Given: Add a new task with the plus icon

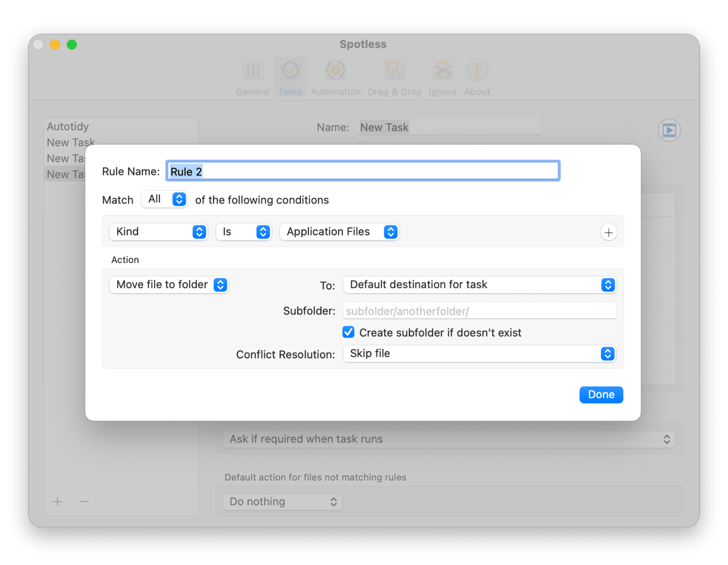Looking at the screenshot, I should click(57, 501).
